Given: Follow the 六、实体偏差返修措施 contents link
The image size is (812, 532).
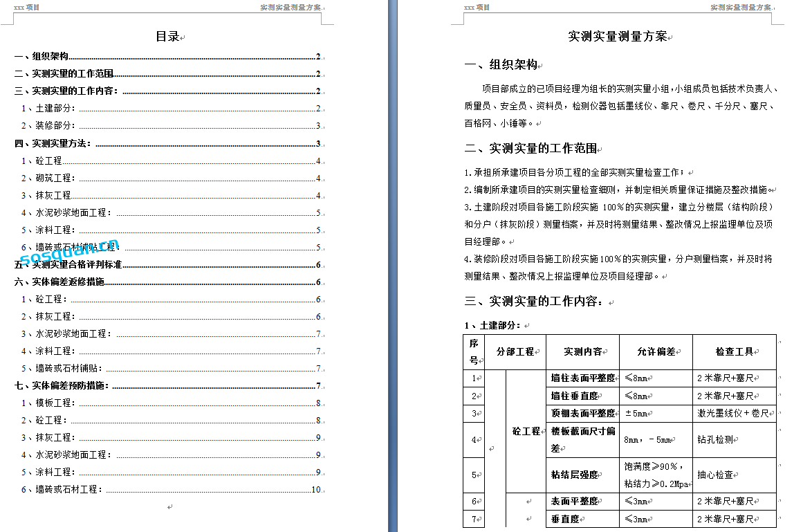Looking at the screenshot, I should coord(59,282).
